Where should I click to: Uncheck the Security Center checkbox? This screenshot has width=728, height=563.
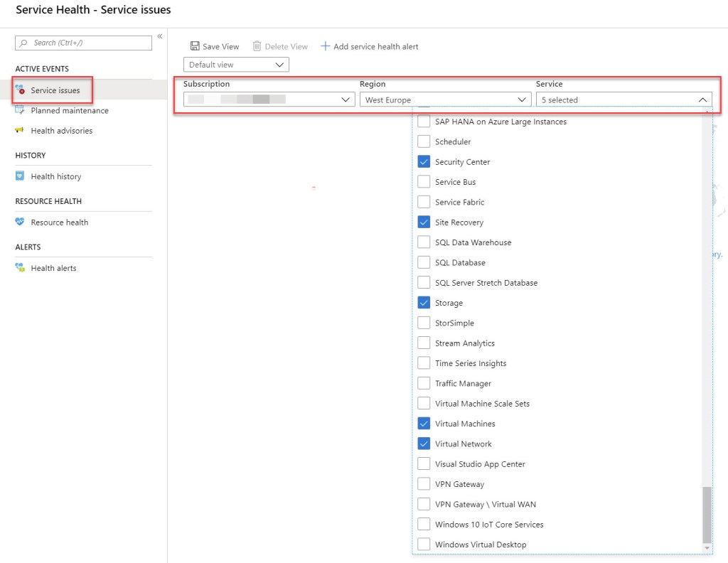pos(424,162)
